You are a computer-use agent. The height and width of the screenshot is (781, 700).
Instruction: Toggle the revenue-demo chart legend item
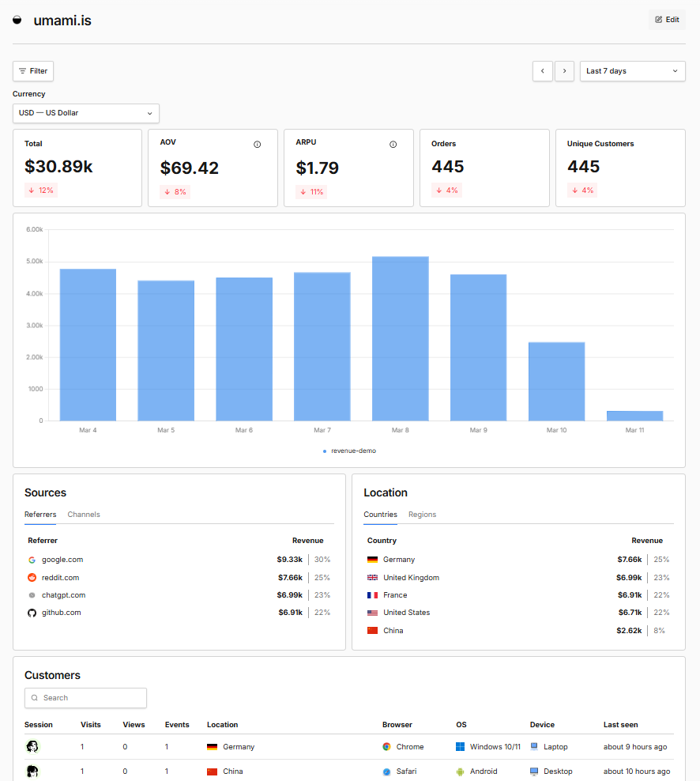pos(349,451)
